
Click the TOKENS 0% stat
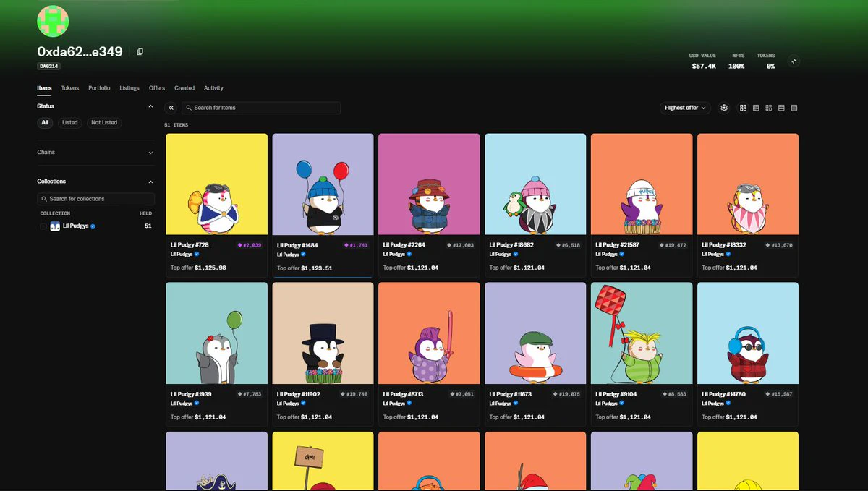coord(771,66)
